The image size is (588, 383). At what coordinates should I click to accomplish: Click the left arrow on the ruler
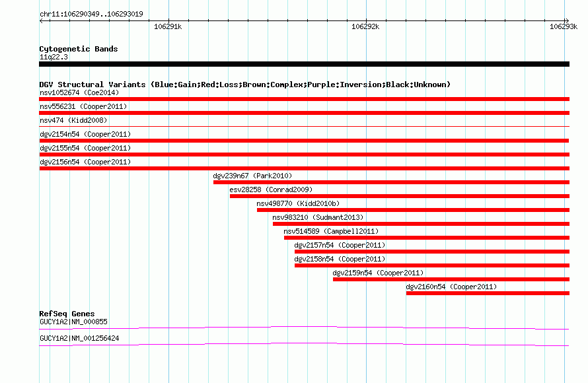(42, 20)
